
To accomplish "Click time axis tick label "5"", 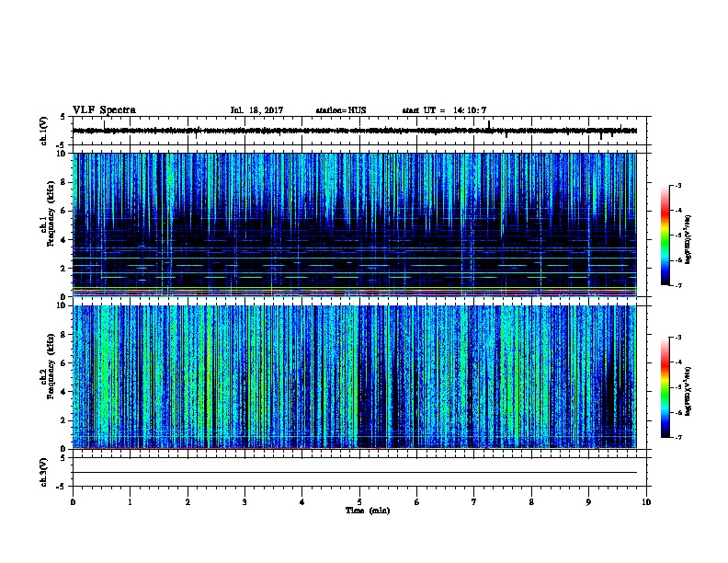I will 359,502.
